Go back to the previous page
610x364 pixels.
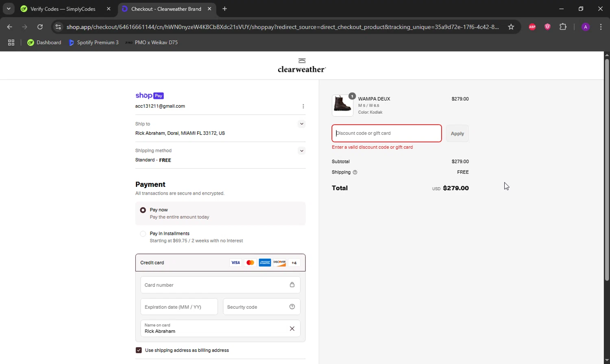pyautogui.click(x=10, y=27)
